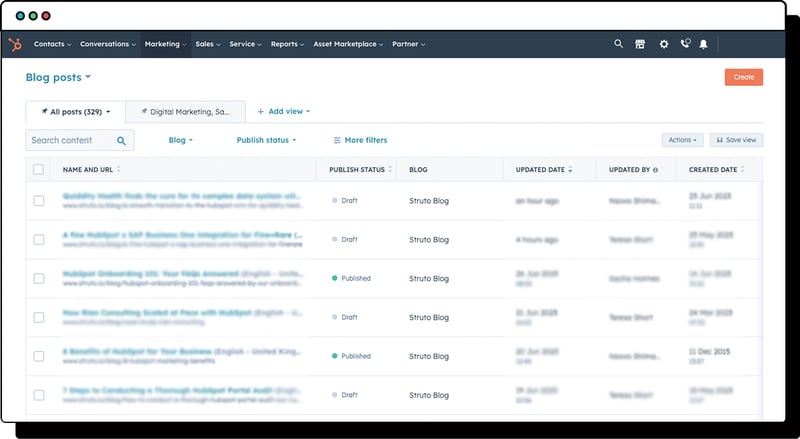Image resolution: width=800 pixels, height=439 pixels.
Task: Check the box for Quiddity Health post
Action: click(x=39, y=201)
